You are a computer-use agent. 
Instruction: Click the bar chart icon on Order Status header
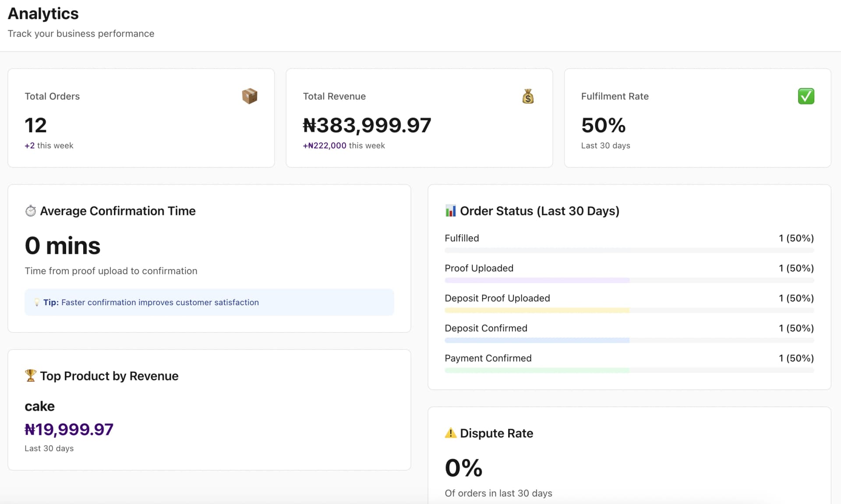(450, 211)
